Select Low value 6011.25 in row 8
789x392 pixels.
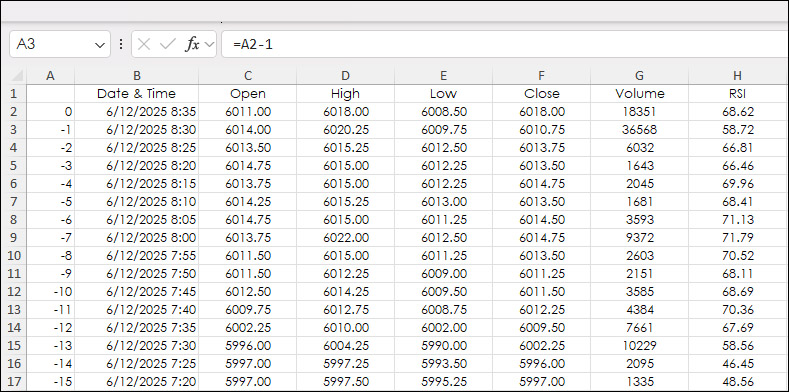point(443,219)
